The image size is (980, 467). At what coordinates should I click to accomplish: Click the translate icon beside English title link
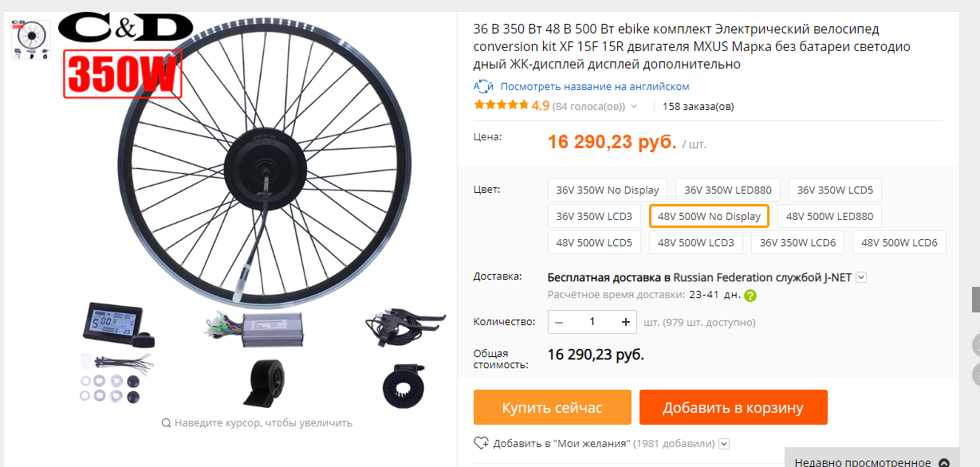(x=484, y=86)
